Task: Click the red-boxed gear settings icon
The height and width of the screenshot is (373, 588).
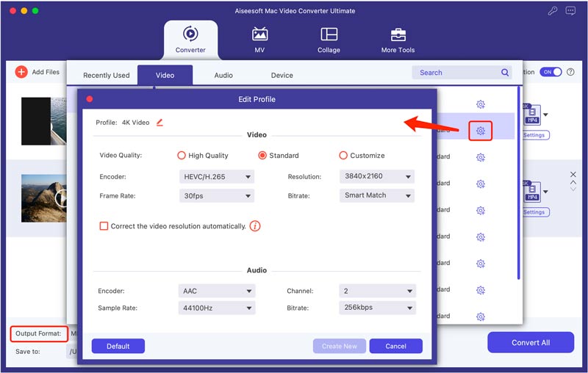Action: (x=480, y=131)
